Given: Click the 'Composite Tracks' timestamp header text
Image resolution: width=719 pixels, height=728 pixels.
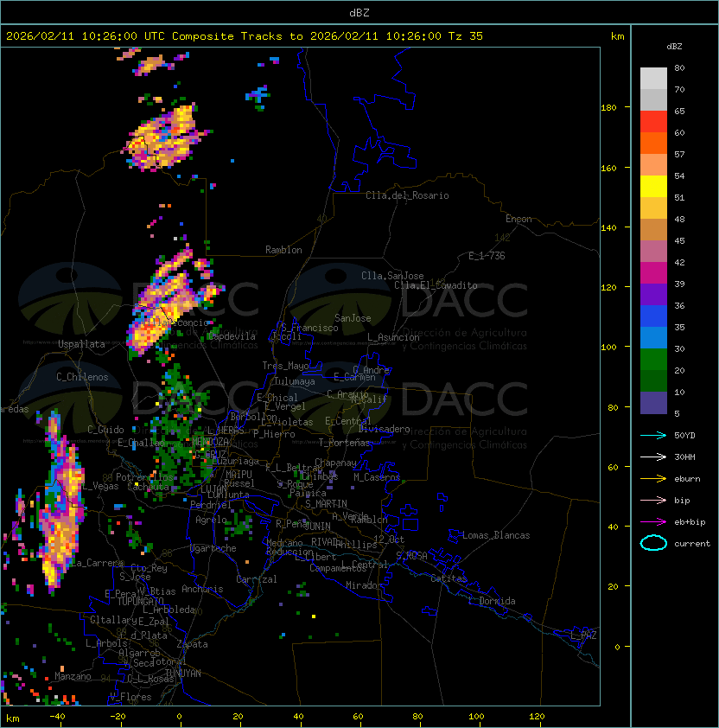Looking at the screenshot, I should (x=245, y=36).
